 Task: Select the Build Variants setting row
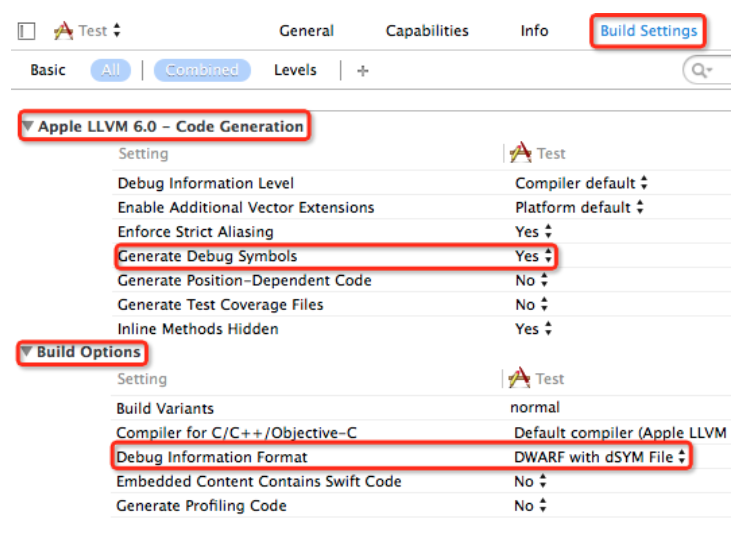pyautogui.click(x=165, y=408)
